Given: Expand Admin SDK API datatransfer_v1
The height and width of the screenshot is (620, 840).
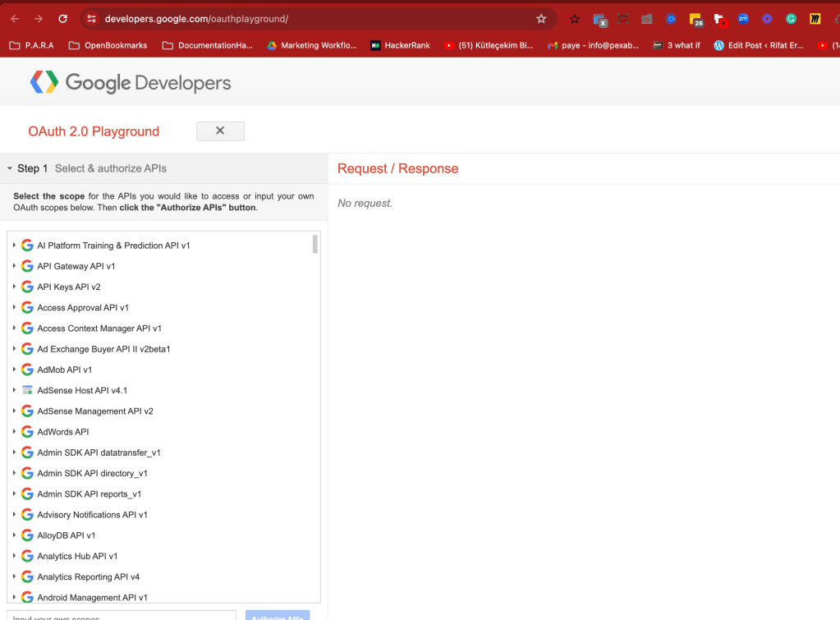Looking at the screenshot, I should (x=14, y=452).
